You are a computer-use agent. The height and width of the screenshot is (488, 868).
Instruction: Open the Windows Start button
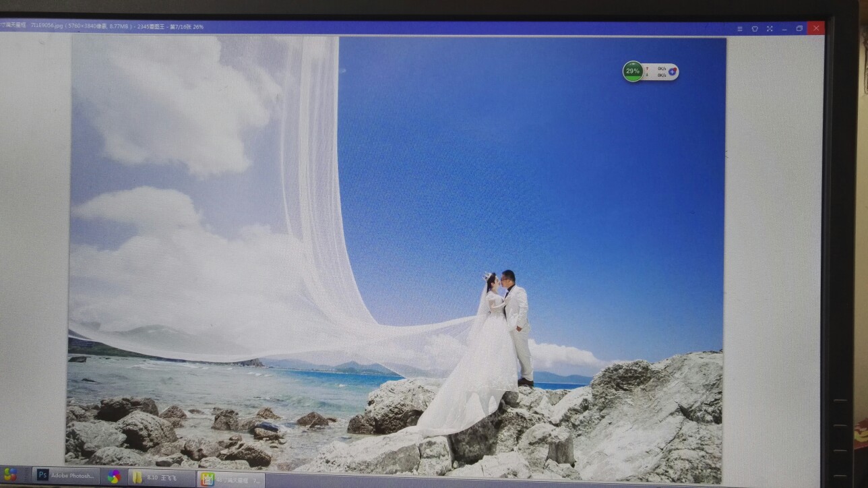pyautogui.click(x=9, y=475)
